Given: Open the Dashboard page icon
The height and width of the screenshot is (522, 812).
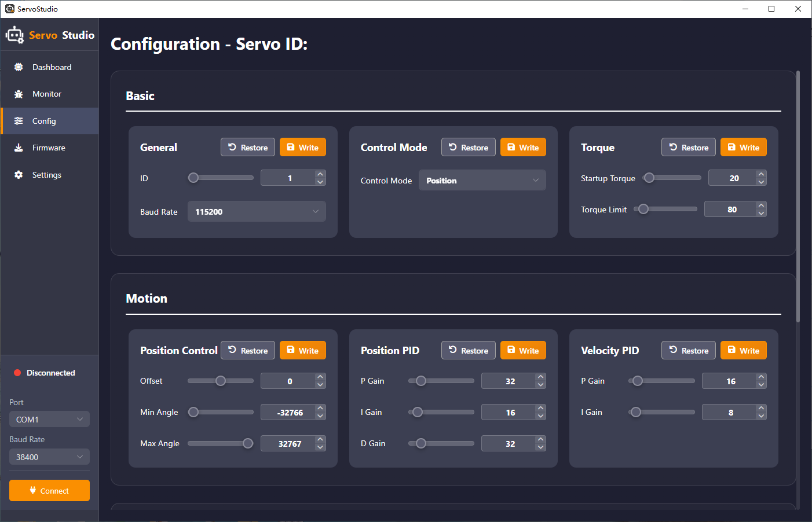Looking at the screenshot, I should pos(19,67).
